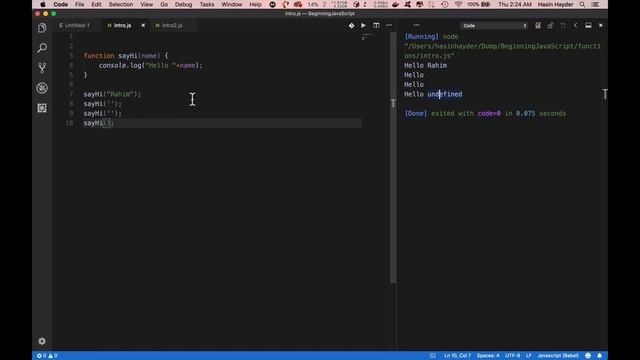640x360 pixels.
Task: Run code with the play button
Action: click(x=363, y=25)
